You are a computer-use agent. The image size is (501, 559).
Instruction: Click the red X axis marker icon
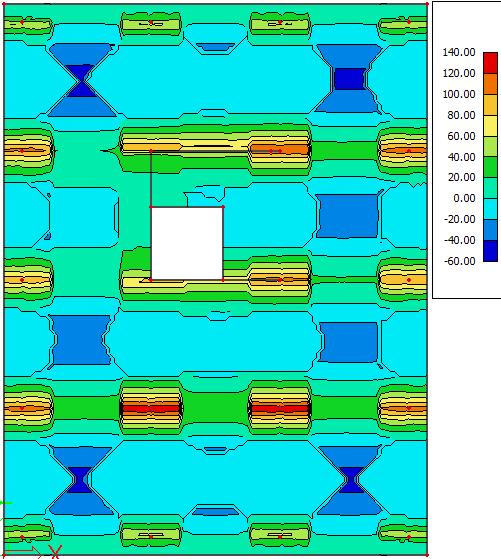click(56, 552)
